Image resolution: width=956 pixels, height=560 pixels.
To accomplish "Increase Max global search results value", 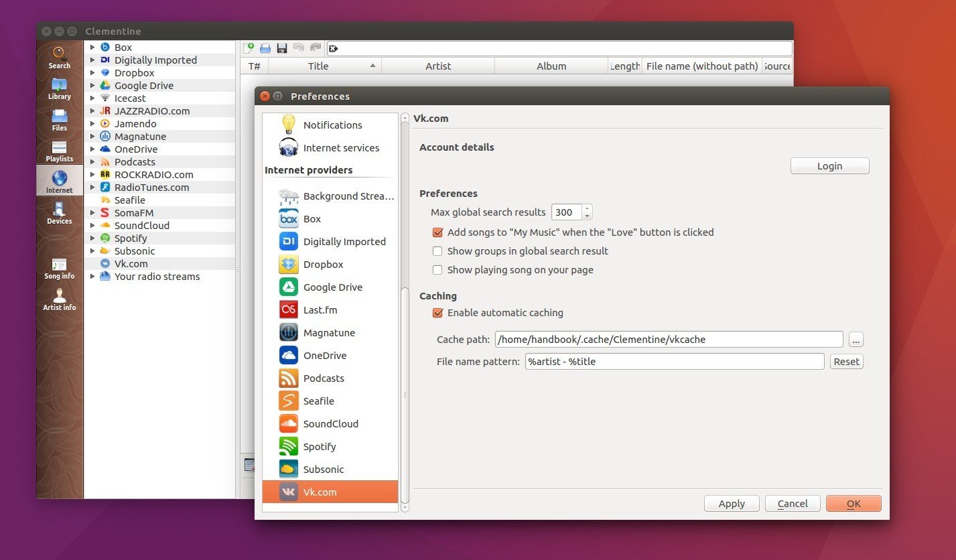I will (x=588, y=208).
